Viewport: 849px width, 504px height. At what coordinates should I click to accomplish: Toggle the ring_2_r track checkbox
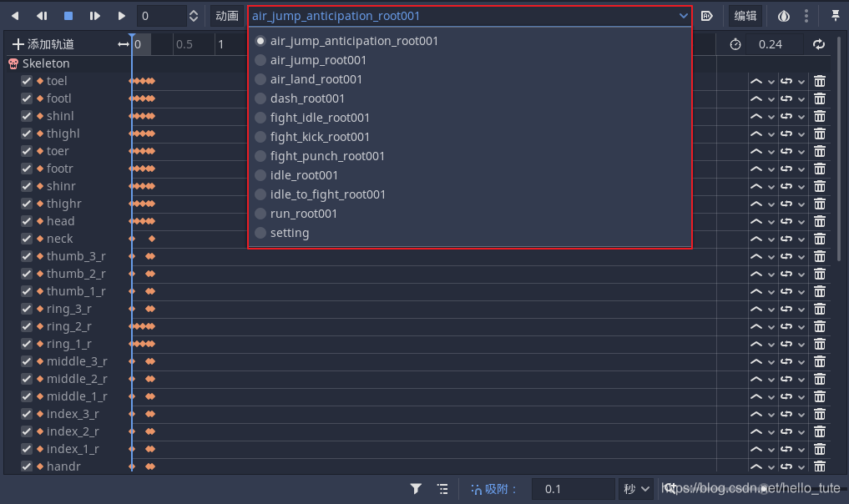(27, 326)
